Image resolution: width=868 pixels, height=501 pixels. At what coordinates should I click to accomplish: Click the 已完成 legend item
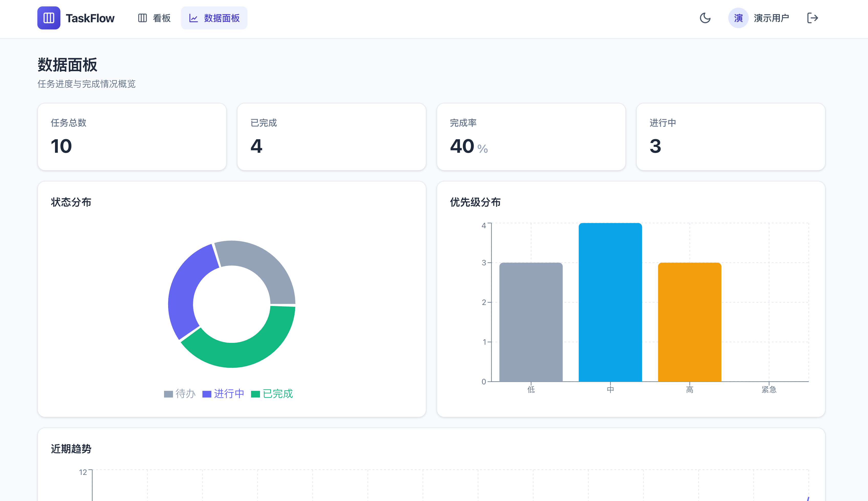click(x=272, y=394)
